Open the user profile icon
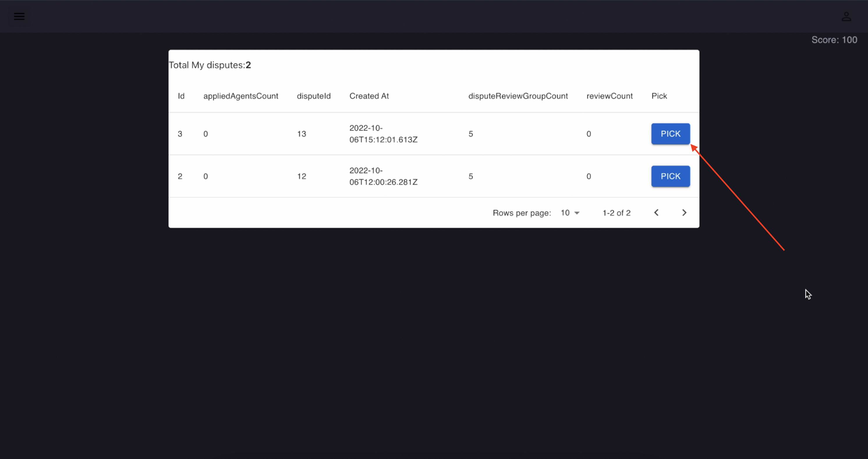The image size is (868, 459). click(x=846, y=17)
